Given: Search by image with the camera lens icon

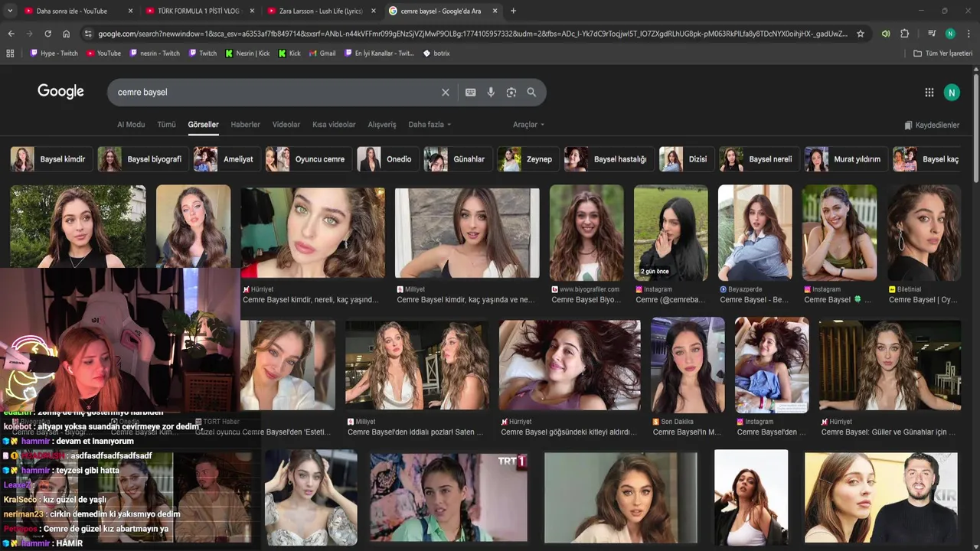Looking at the screenshot, I should tap(511, 93).
